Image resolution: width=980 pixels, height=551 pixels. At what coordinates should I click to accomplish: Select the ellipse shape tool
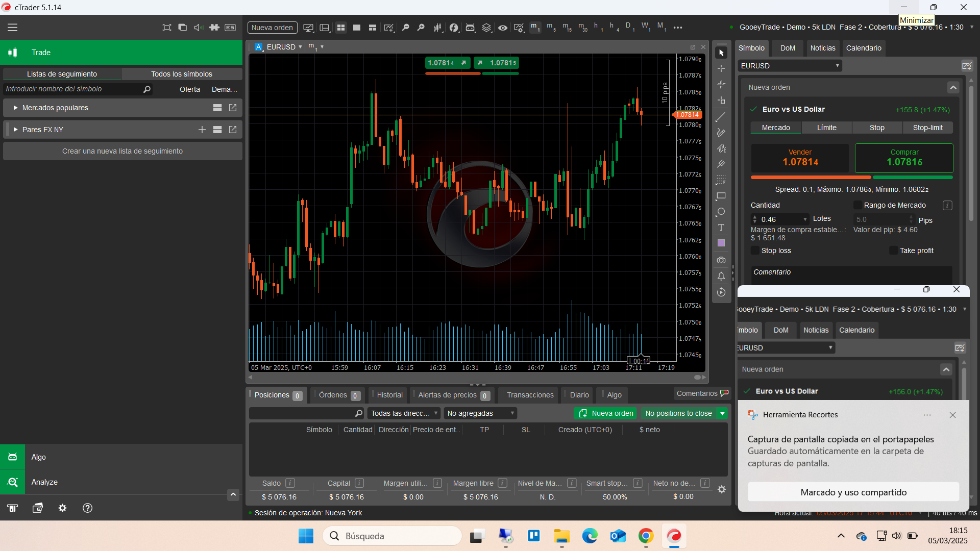(x=721, y=212)
